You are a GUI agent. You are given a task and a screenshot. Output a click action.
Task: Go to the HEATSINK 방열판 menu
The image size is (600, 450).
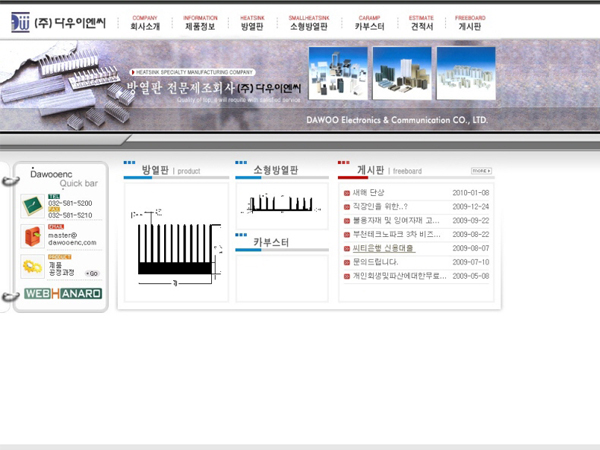252,23
